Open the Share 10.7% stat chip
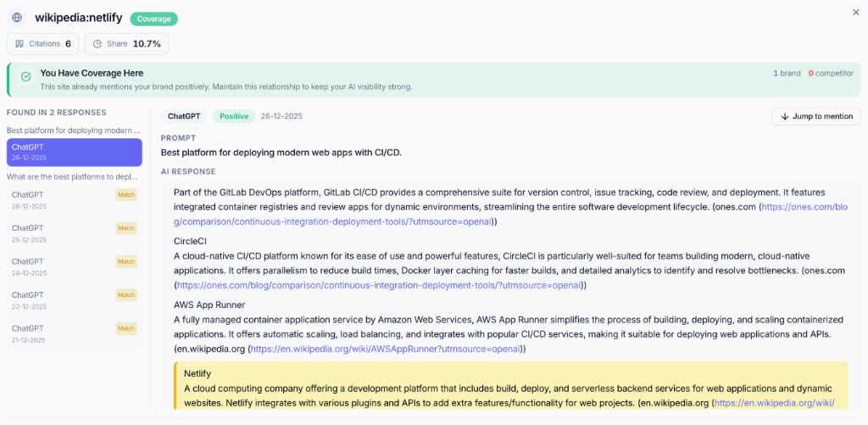The width and height of the screenshot is (868, 425). coord(127,44)
